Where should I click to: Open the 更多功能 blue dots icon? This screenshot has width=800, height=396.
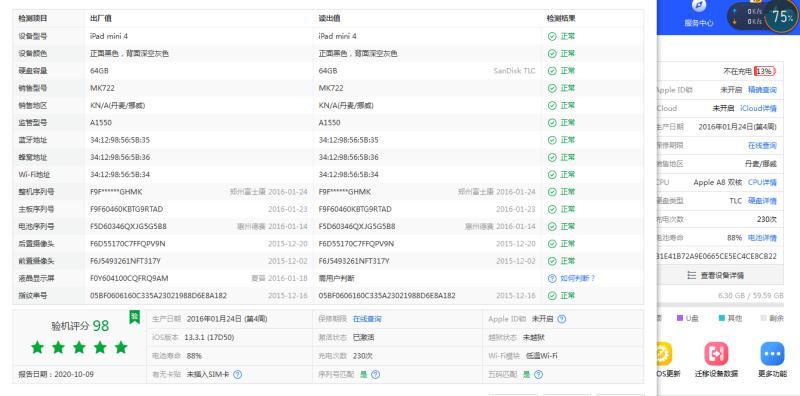[x=772, y=353]
